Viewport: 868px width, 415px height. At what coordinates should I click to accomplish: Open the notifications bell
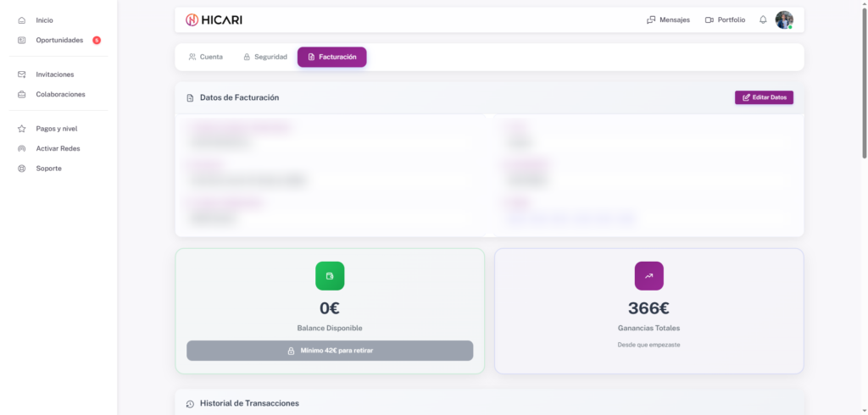tap(763, 19)
